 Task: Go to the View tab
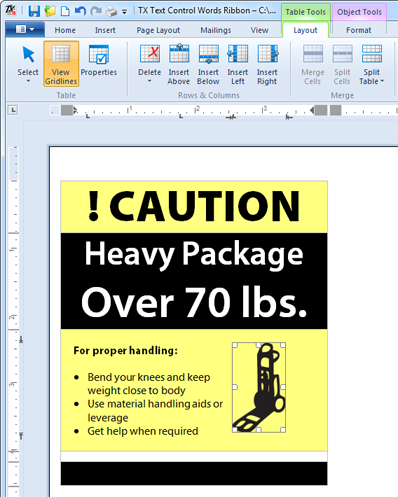coord(259,30)
